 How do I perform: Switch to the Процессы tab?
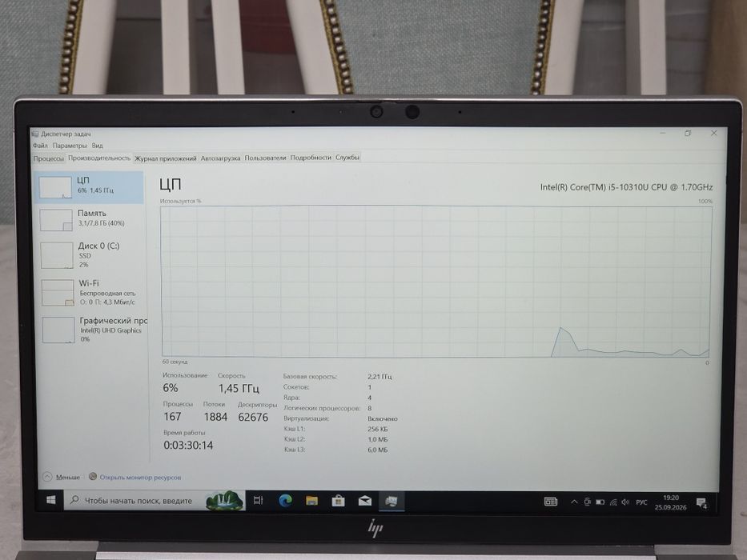pos(49,158)
